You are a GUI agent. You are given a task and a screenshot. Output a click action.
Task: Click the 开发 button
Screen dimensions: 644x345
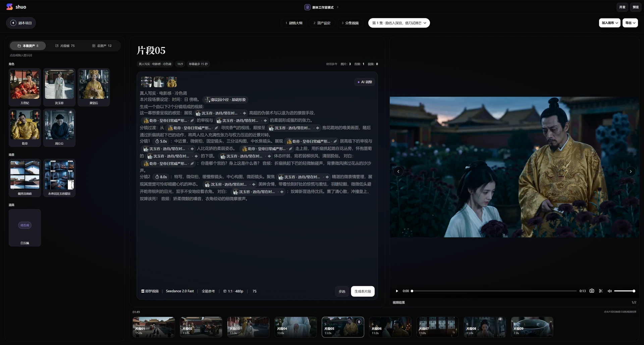click(x=622, y=7)
